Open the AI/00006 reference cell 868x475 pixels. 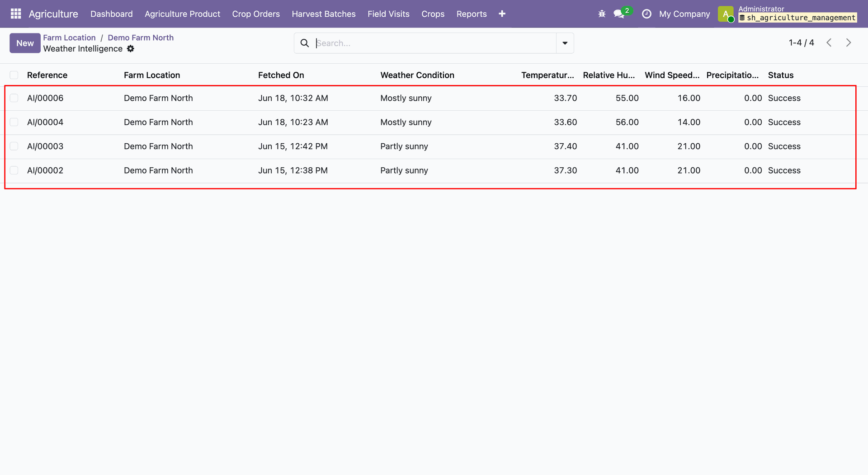tap(45, 98)
